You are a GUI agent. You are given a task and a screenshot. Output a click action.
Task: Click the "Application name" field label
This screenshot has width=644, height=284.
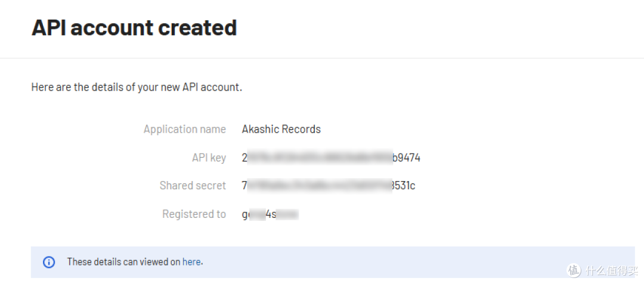coord(185,129)
